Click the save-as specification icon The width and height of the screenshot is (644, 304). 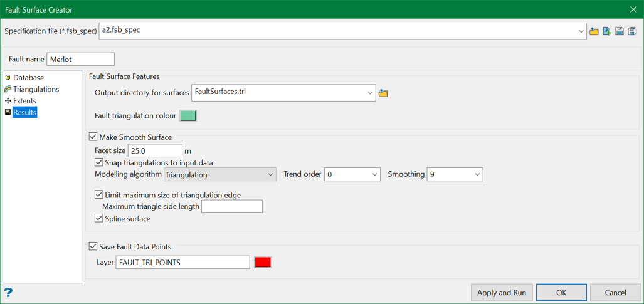click(633, 31)
